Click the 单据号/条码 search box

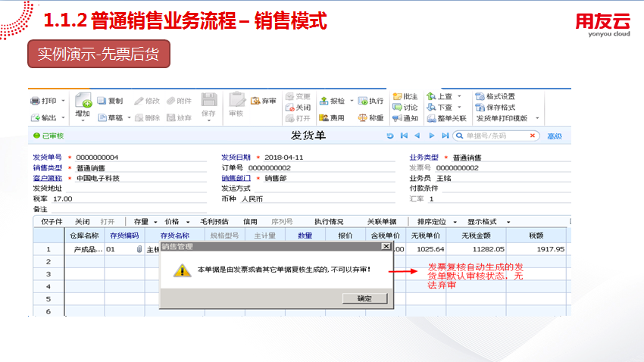click(496, 136)
